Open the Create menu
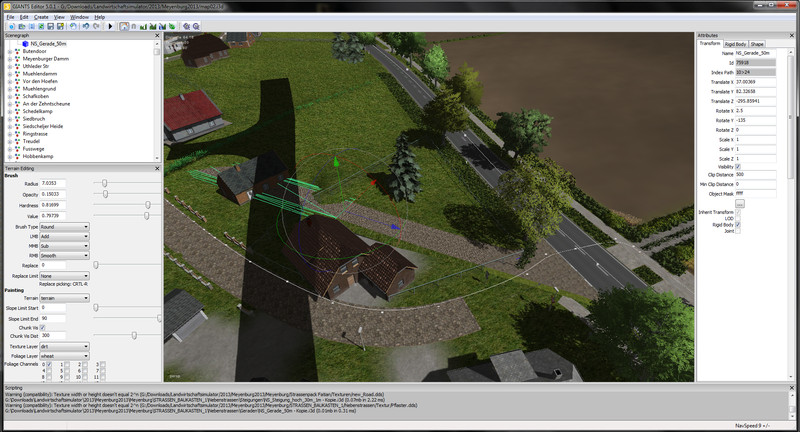The image size is (800, 432). point(41,17)
